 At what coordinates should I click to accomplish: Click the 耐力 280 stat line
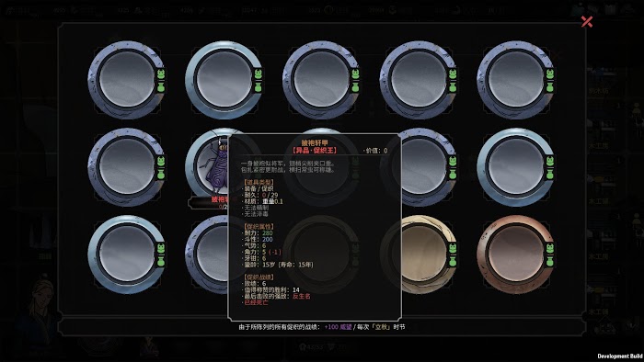258,232
